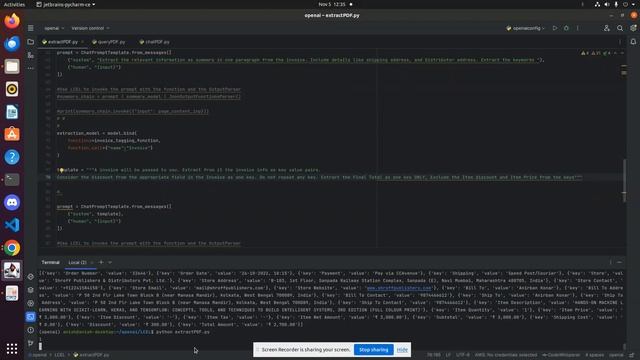640x360 pixels.
Task: Switch to the chatPDF.py editor tab
Action: [154, 42]
